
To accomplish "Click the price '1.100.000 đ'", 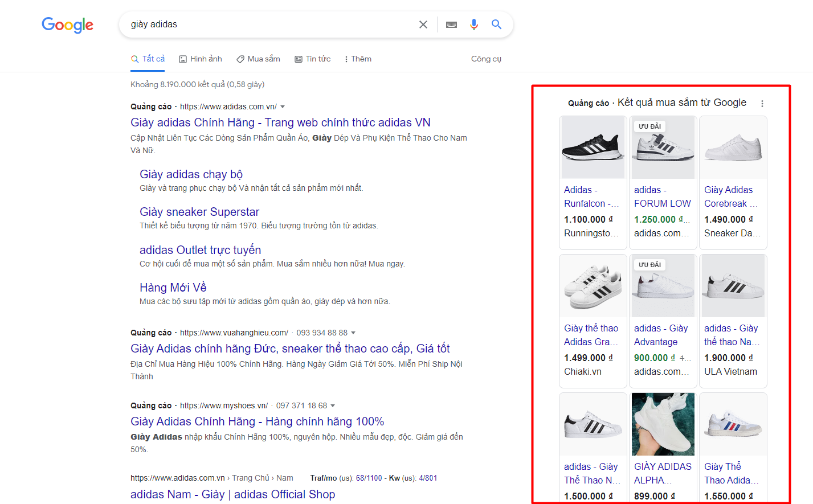I will (x=589, y=219).
